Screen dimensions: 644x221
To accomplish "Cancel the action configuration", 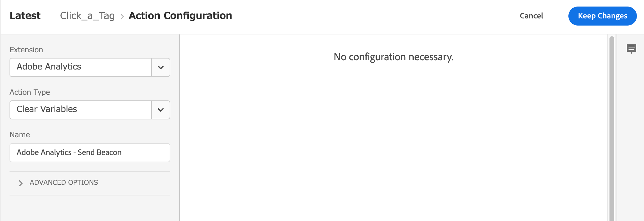I will pyautogui.click(x=531, y=16).
